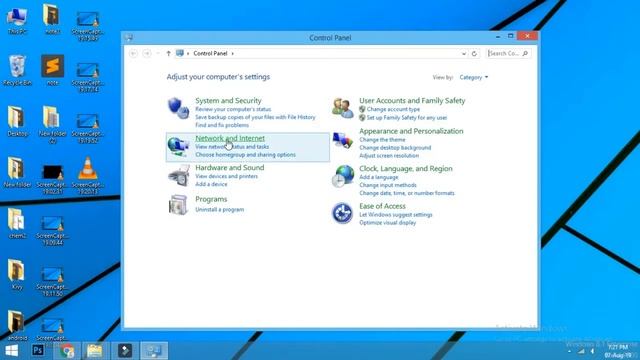Click Find and fix problems
640x360 pixels.
click(222, 125)
